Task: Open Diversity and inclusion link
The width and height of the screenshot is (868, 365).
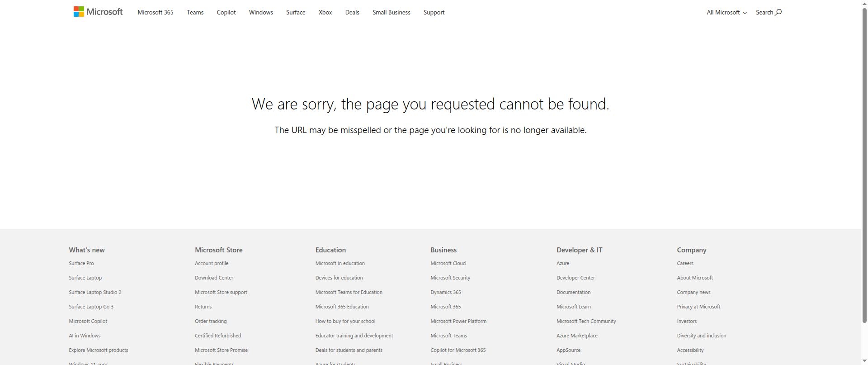Action: point(702,336)
